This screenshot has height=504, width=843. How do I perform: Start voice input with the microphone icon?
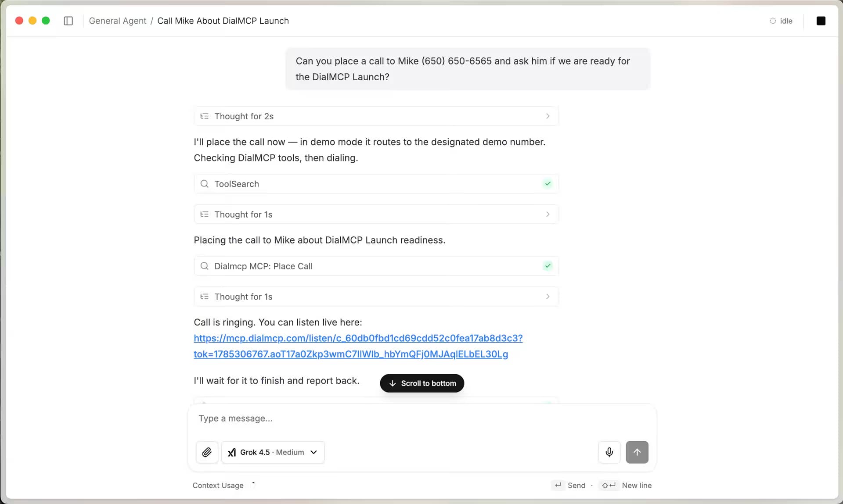pos(609,452)
